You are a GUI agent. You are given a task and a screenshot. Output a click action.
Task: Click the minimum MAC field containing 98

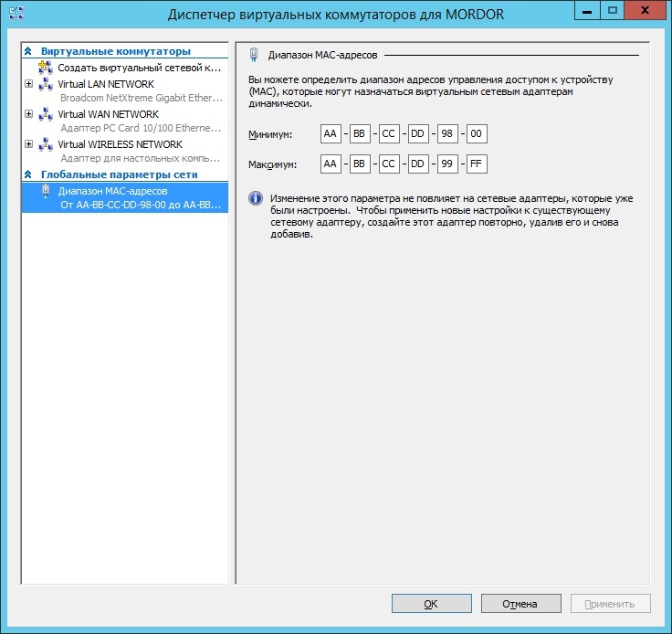pos(446,134)
